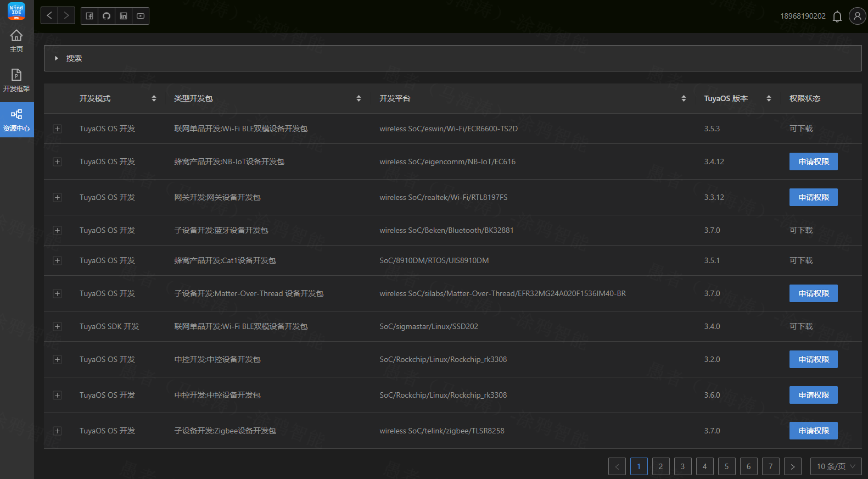Click 可下载 status in SSD202 row
Viewport: 868px width, 479px height.
tap(801, 326)
